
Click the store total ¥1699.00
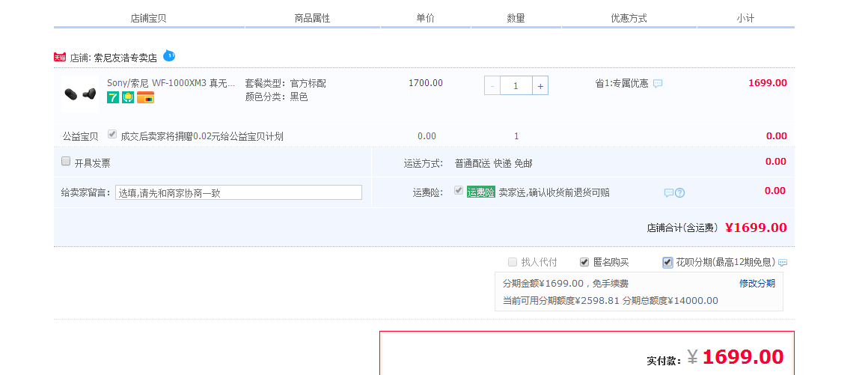point(756,228)
